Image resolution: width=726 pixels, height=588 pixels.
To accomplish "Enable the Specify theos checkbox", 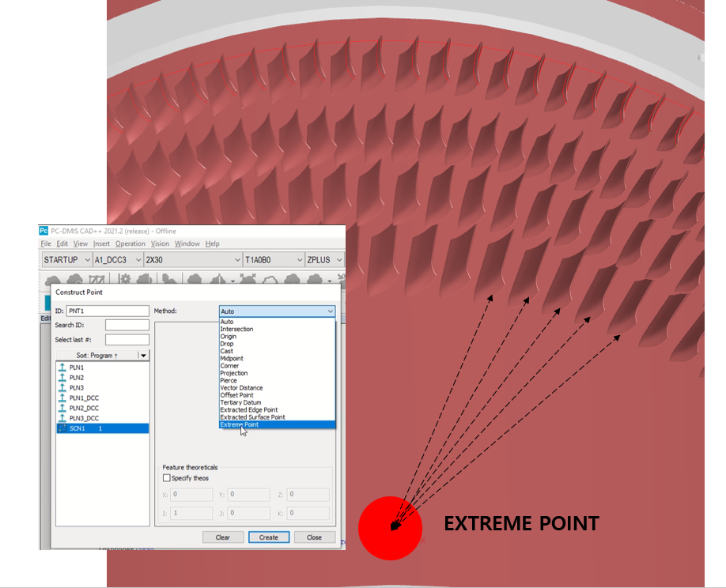I will (167, 478).
